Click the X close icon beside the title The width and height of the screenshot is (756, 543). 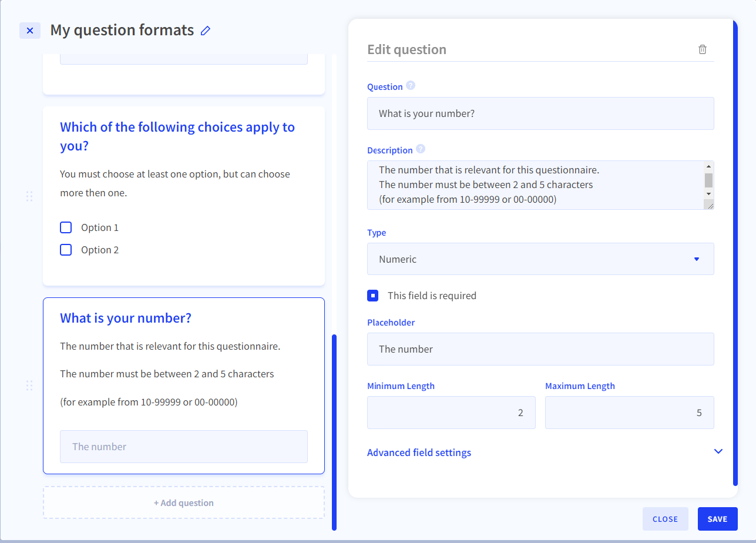30,31
